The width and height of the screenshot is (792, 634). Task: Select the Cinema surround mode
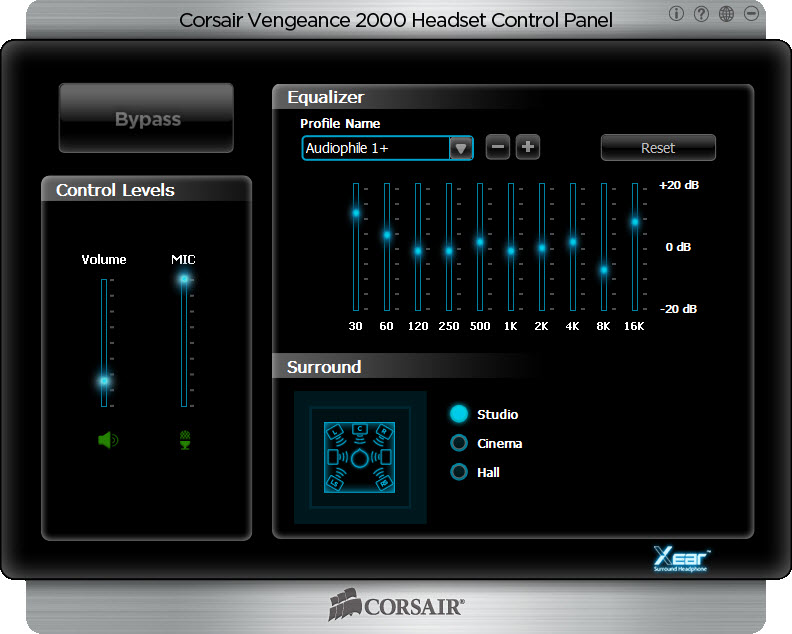tap(459, 443)
